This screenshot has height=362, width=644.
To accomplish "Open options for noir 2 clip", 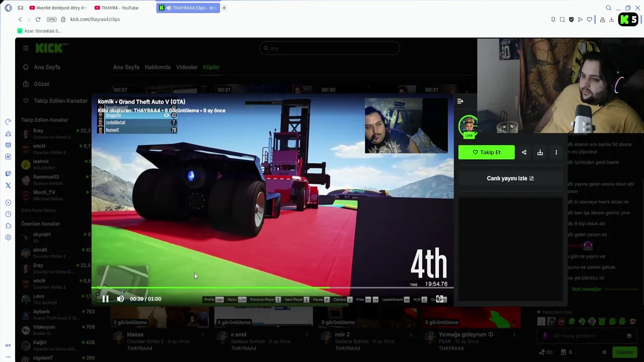I will [x=411, y=335].
